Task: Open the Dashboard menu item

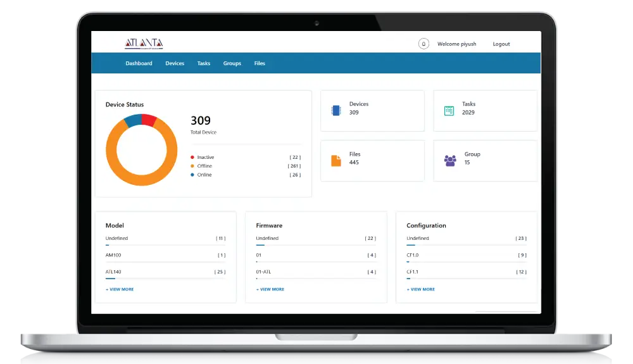Action: pos(139,63)
